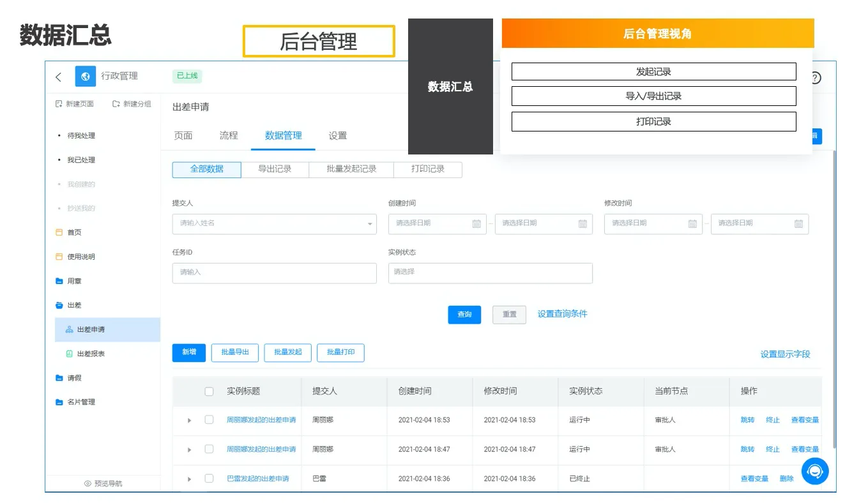Open help via the question mark icon

[815, 78]
